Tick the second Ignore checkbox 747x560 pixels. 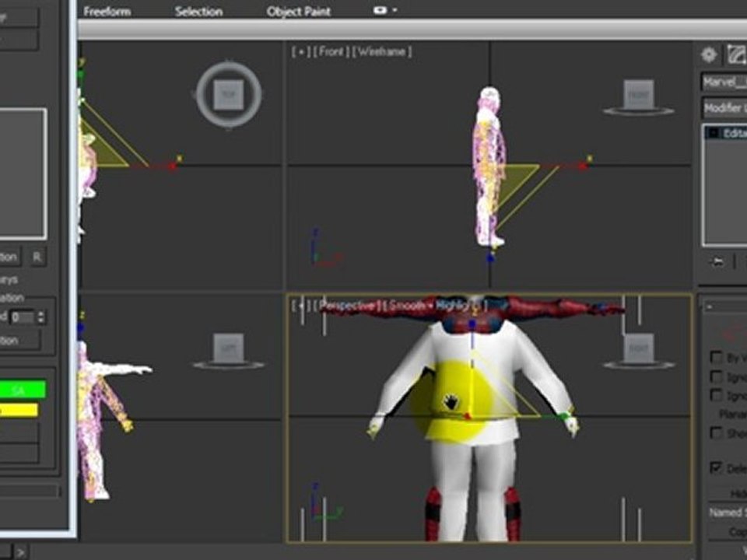716,395
